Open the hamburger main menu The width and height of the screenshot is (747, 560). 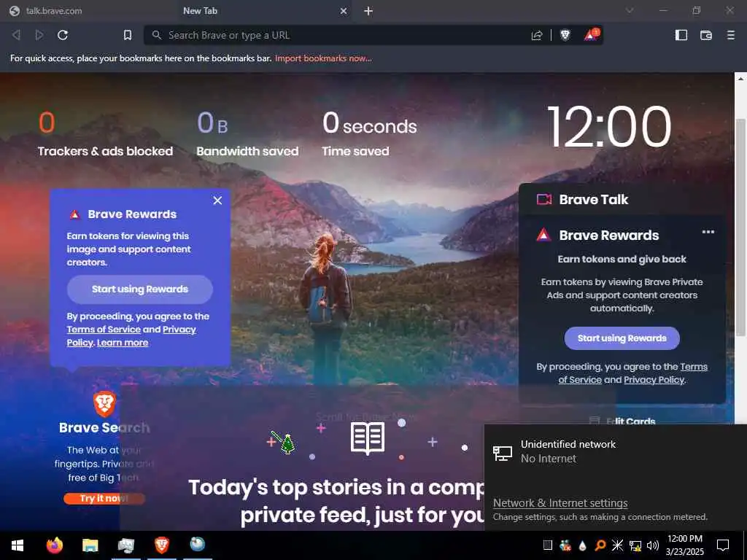[731, 35]
